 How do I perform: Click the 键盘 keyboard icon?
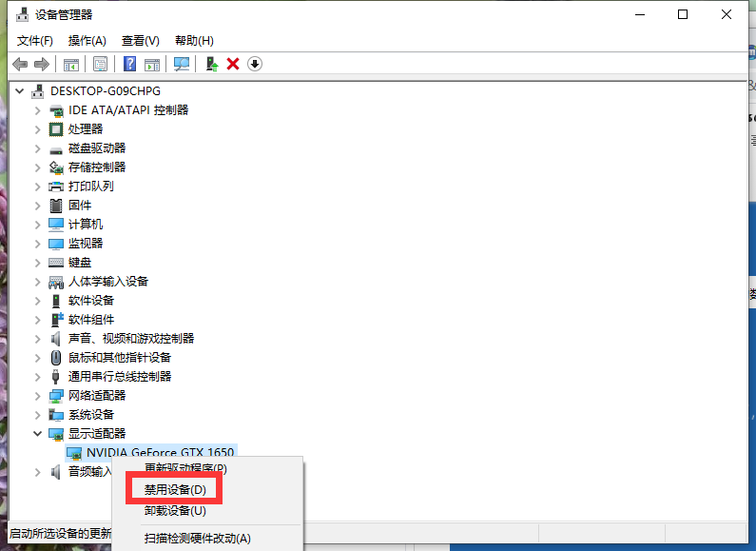pyautogui.click(x=56, y=263)
